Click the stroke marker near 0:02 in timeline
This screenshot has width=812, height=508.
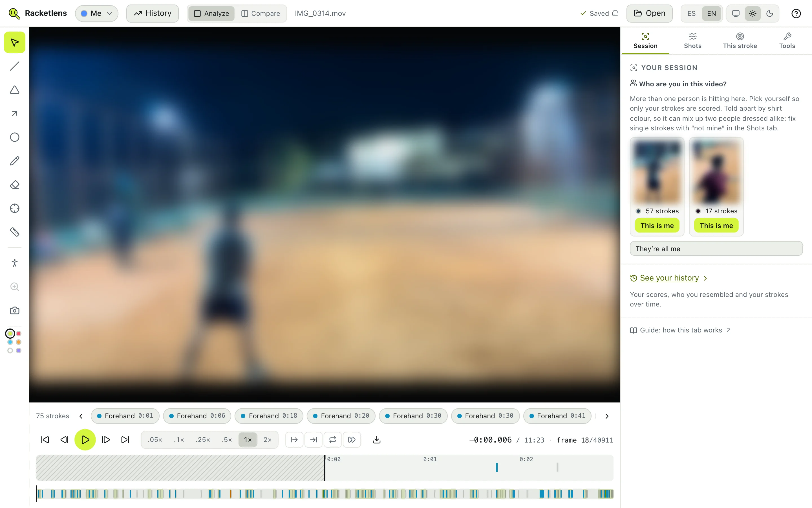point(497,467)
